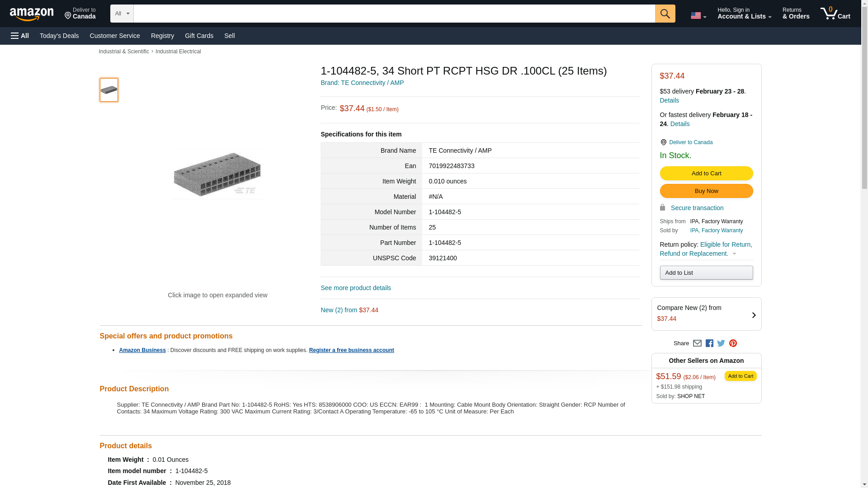Open the shopping cart icon
Image resolution: width=868 pixels, height=488 pixels.
tap(835, 14)
